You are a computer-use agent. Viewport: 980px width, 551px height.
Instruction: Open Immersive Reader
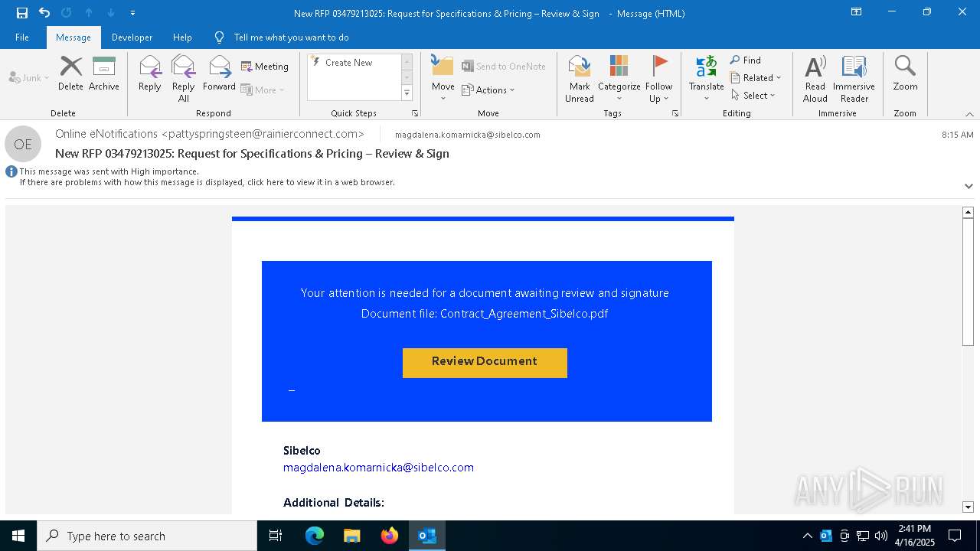(854, 79)
